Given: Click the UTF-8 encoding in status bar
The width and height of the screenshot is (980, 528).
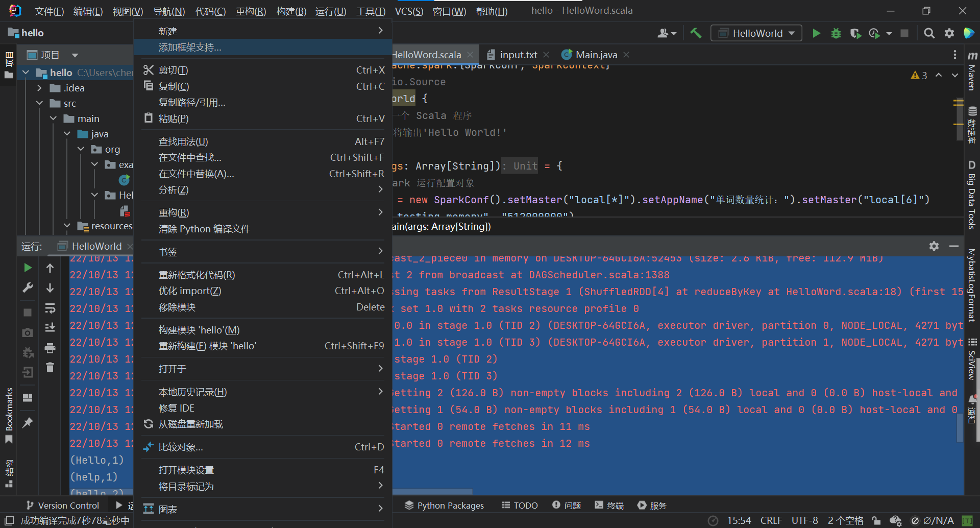Looking at the screenshot, I should click(x=804, y=520).
